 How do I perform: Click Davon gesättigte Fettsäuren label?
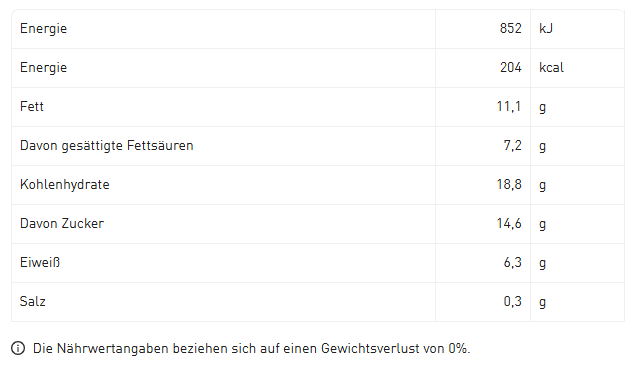pyautogui.click(x=107, y=146)
